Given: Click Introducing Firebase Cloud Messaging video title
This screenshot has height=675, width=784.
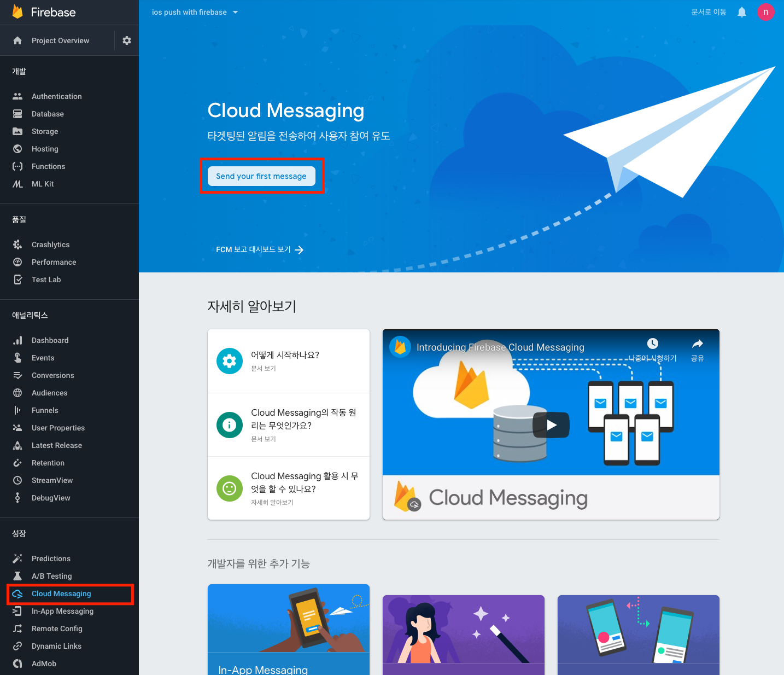Looking at the screenshot, I should point(500,347).
